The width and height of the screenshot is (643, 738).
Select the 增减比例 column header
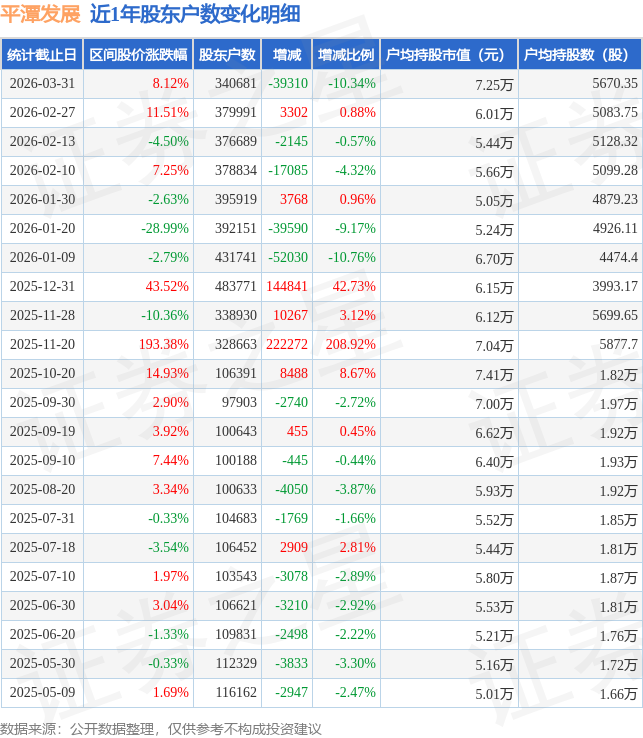[x=345, y=55]
